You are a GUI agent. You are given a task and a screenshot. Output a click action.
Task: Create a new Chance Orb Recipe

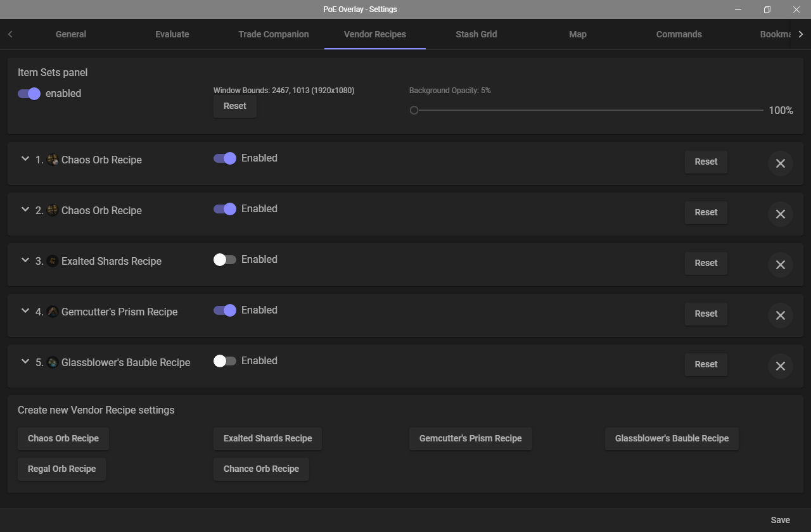coord(261,469)
